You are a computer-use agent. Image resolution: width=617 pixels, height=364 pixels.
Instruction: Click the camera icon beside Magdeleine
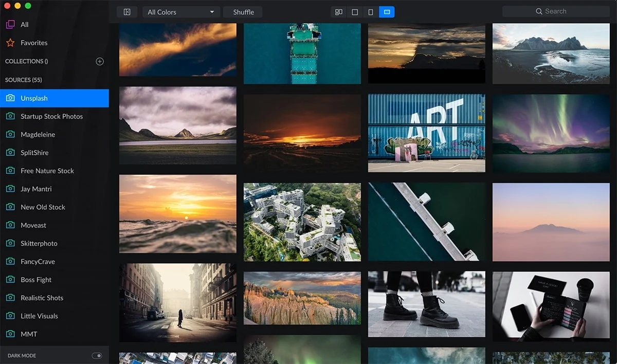[10, 134]
